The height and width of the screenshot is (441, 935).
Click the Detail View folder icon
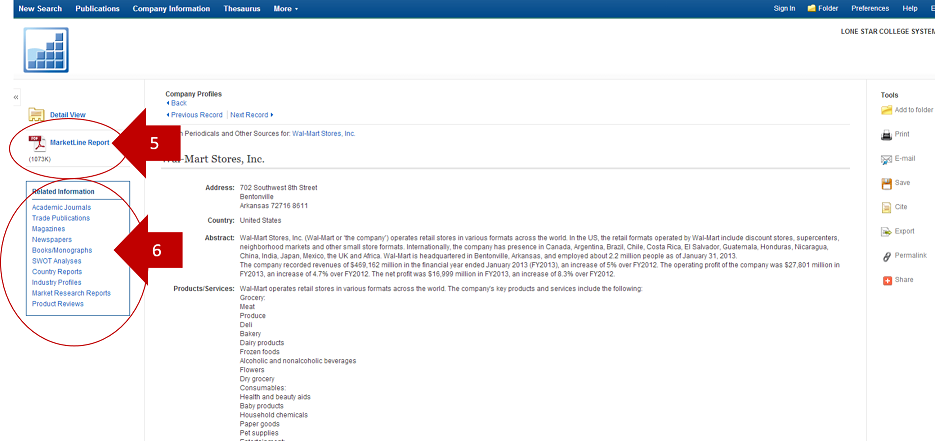tap(36, 114)
